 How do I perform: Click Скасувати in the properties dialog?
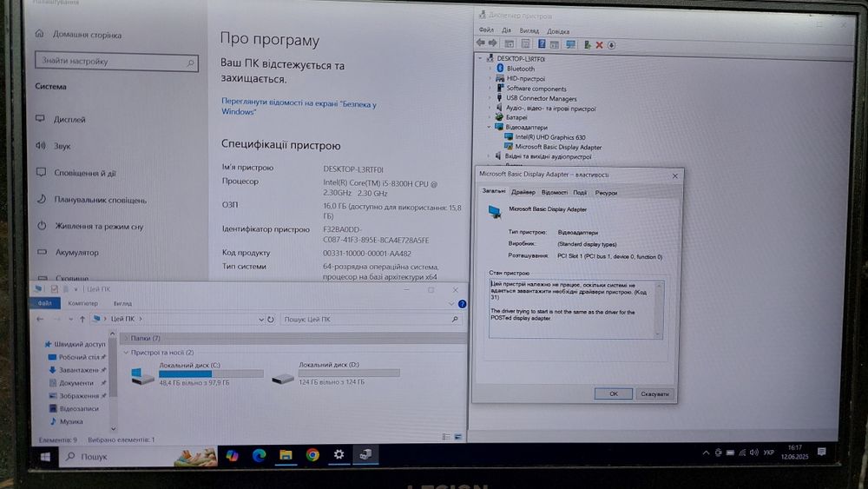(654, 394)
